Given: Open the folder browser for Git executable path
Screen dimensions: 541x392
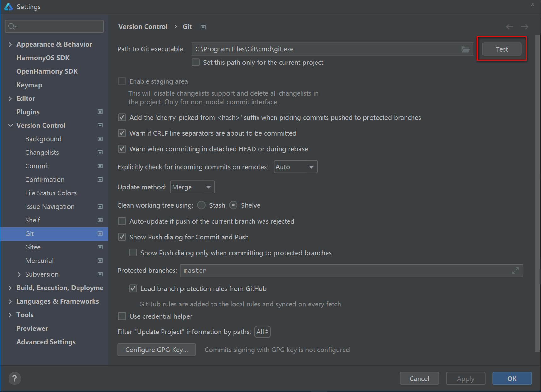Looking at the screenshot, I should click(465, 49).
